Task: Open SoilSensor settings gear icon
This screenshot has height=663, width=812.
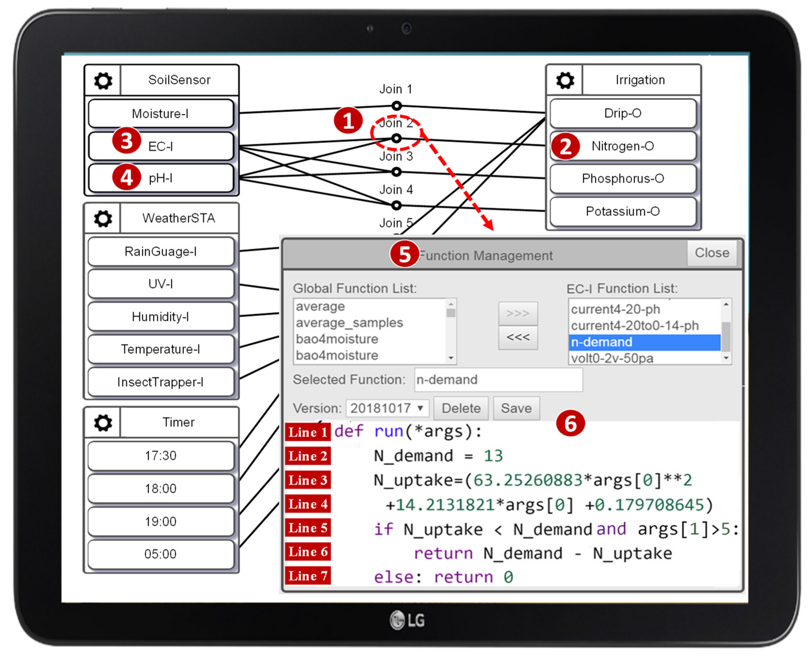Action: tap(103, 81)
